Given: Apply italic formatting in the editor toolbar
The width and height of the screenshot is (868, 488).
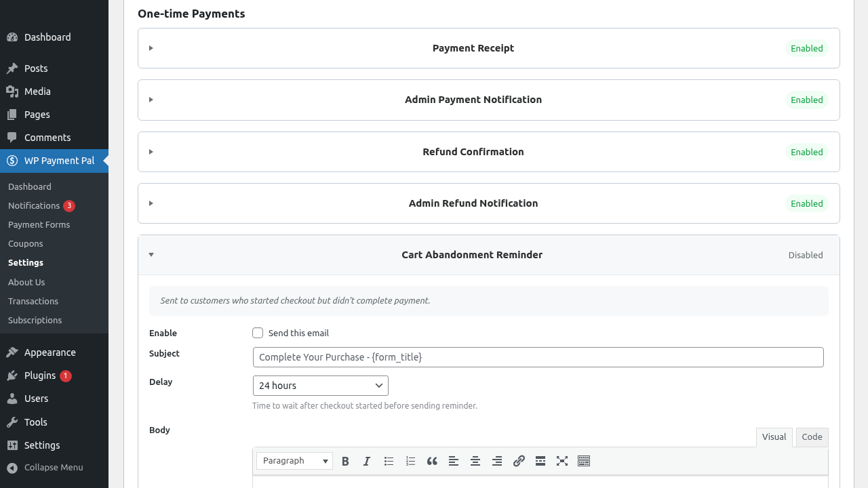Looking at the screenshot, I should pos(367,461).
